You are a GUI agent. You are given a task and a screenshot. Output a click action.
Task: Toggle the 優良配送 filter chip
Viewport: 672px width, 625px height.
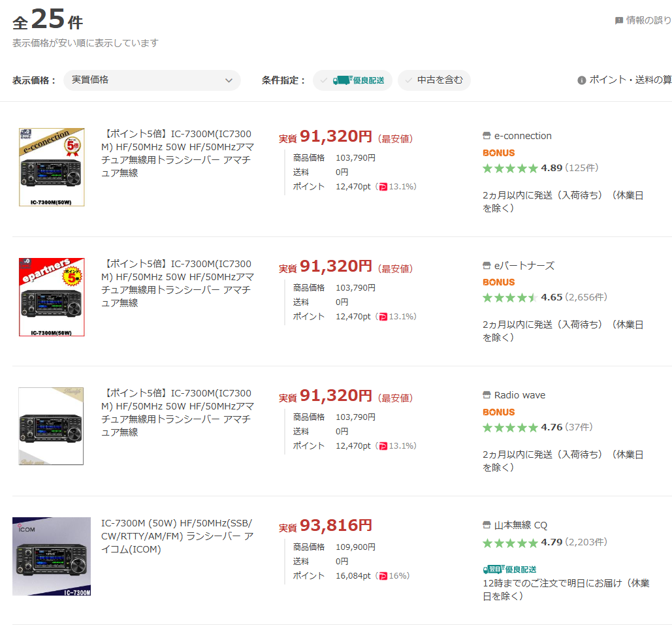coord(352,80)
